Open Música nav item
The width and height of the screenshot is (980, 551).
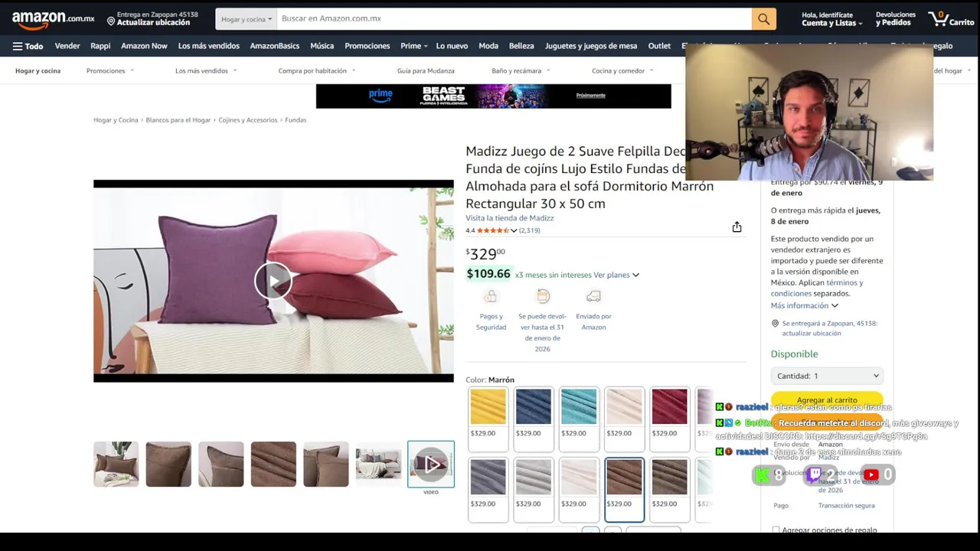322,46
